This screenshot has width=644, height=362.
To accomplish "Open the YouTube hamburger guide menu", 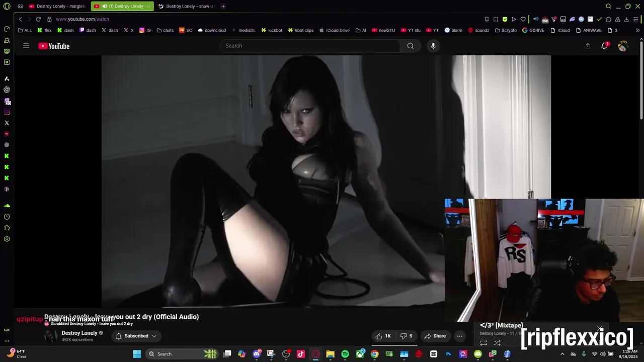I will (26, 46).
